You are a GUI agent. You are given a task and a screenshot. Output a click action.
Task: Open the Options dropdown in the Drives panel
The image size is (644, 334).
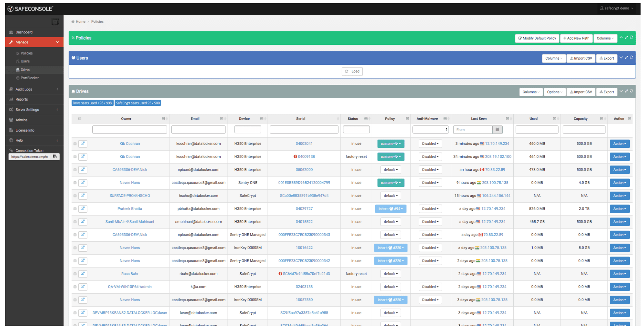(x=555, y=92)
